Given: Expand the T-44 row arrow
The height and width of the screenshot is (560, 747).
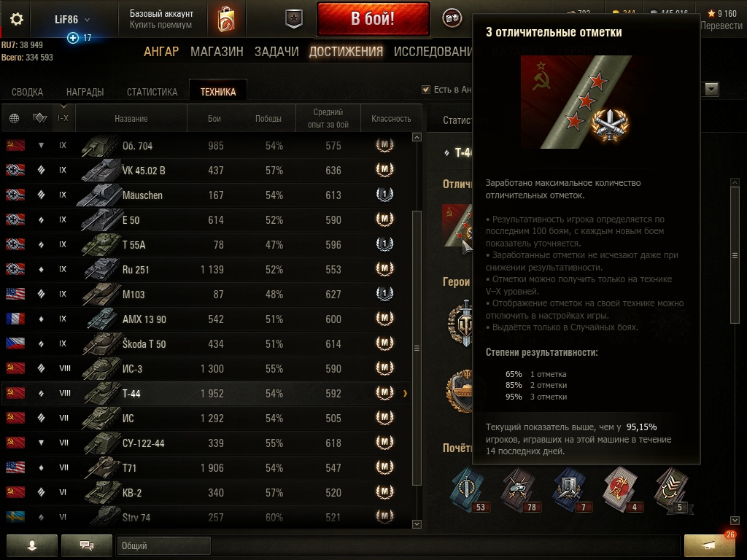Looking at the screenshot, I should 406,393.
